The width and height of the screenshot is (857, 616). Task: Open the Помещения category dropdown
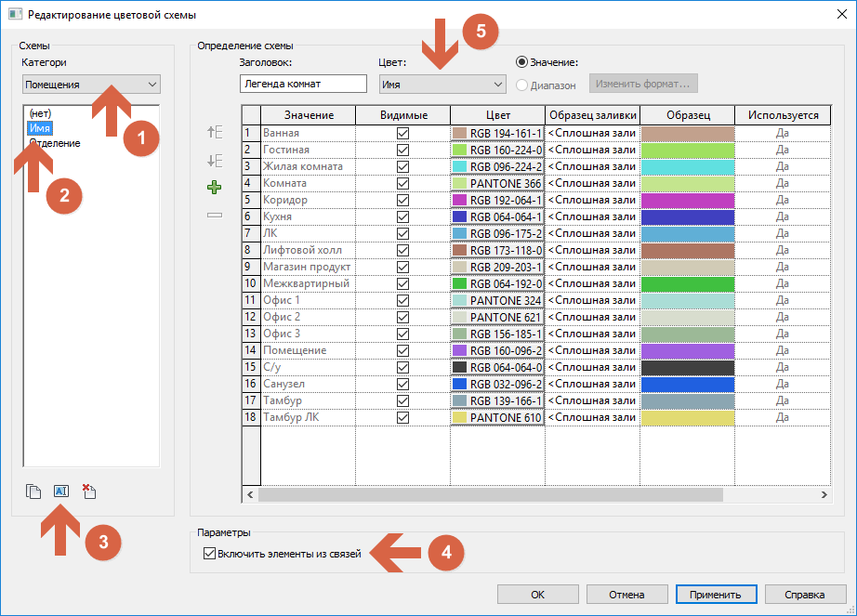(x=91, y=85)
